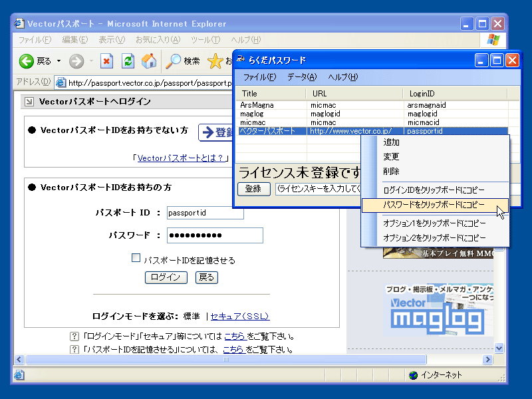Sort list by URL column header
532x399 pixels.
354,94
